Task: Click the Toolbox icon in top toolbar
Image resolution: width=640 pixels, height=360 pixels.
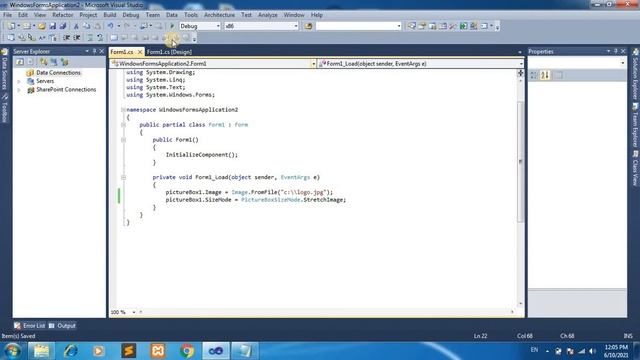Action: 453,26
